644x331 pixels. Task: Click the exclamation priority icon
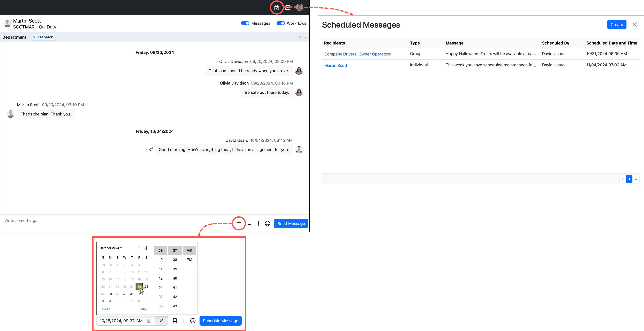[x=259, y=223]
